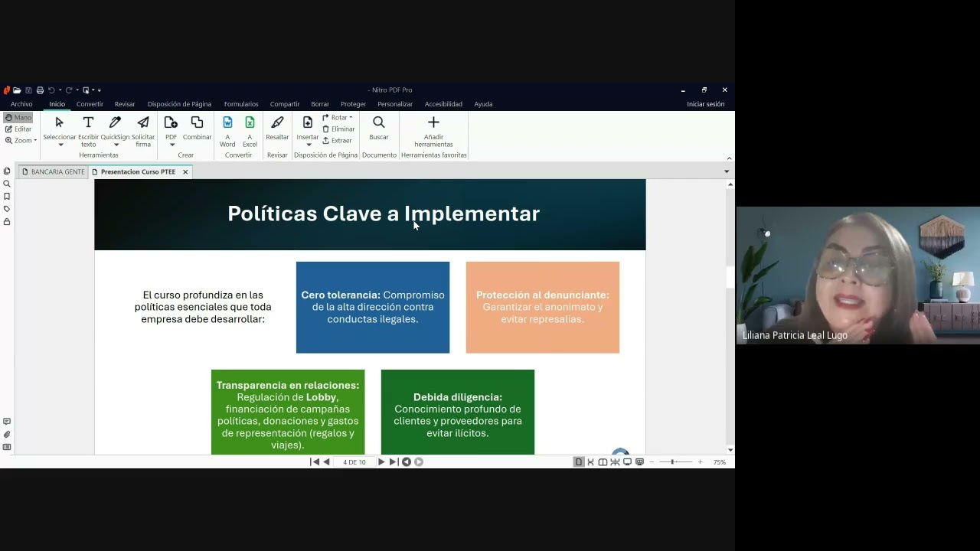Open the Personalizar tab
The height and width of the screenshot is (551, 980).
click(395, 104)
